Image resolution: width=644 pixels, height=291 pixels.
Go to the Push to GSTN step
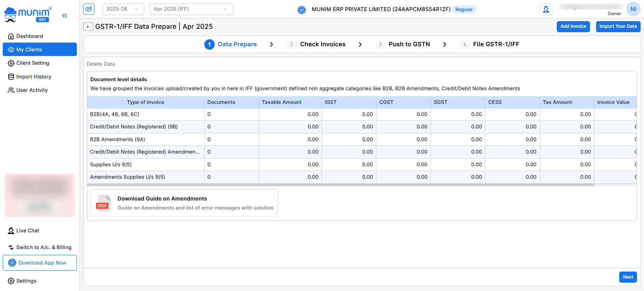(409, 44)
